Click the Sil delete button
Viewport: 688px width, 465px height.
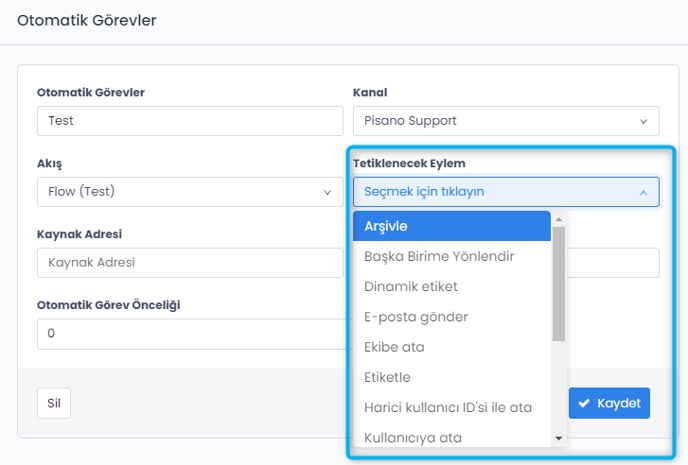click(x=54, y=403)
